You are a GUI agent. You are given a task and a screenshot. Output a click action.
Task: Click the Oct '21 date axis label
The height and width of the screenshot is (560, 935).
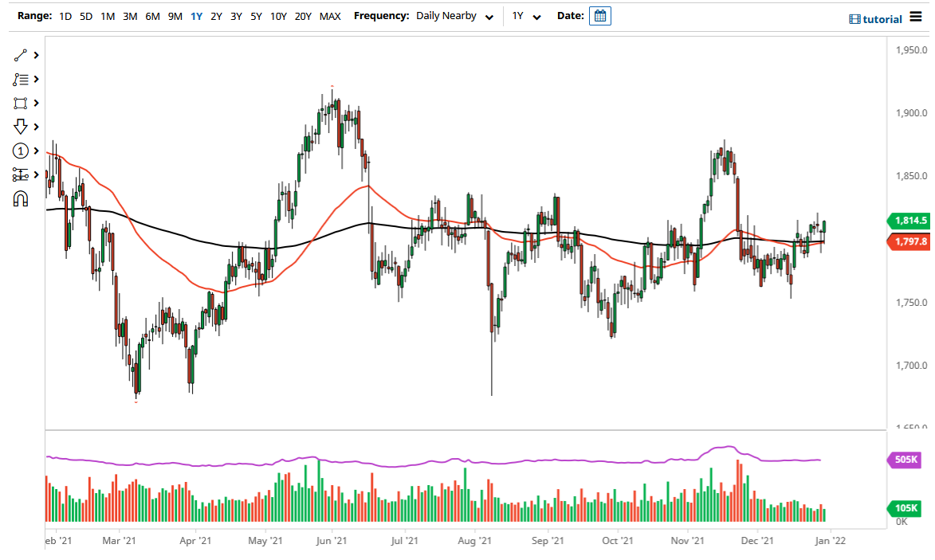[x=618, y=541]
